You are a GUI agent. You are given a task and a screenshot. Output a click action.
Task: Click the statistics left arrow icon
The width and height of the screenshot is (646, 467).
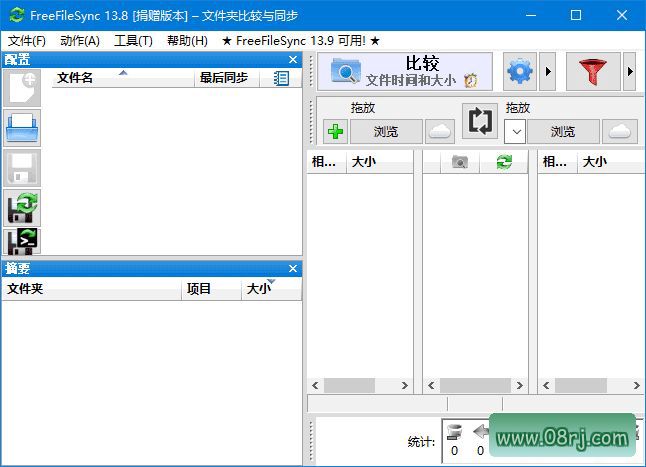(480, 432)
